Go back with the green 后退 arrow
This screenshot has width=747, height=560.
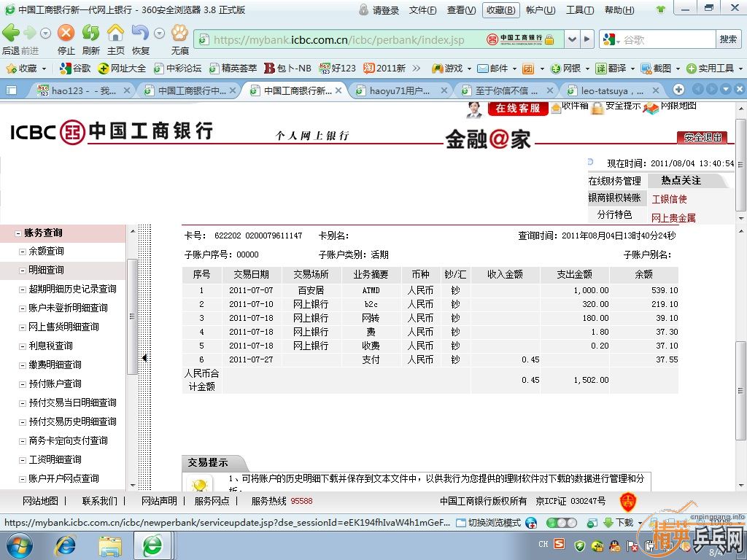point(11,33)
